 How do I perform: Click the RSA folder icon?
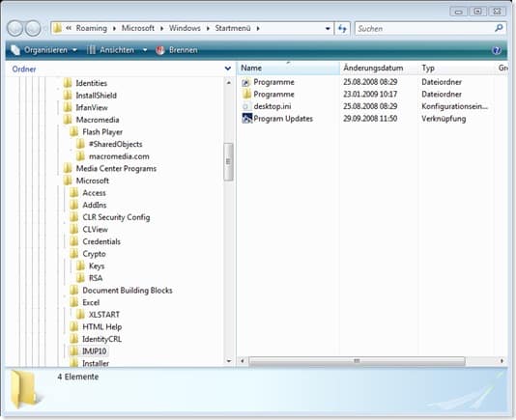pos(80,278)
